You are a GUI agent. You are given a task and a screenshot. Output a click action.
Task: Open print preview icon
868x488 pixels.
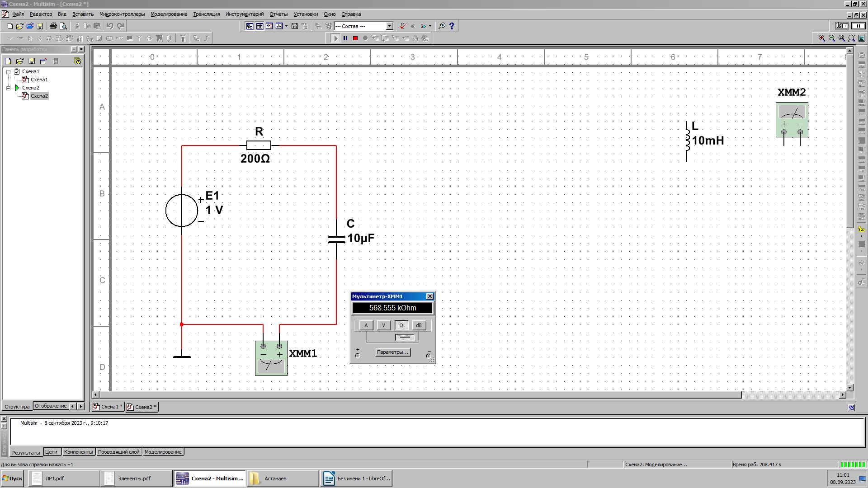(x=63, y=26)
